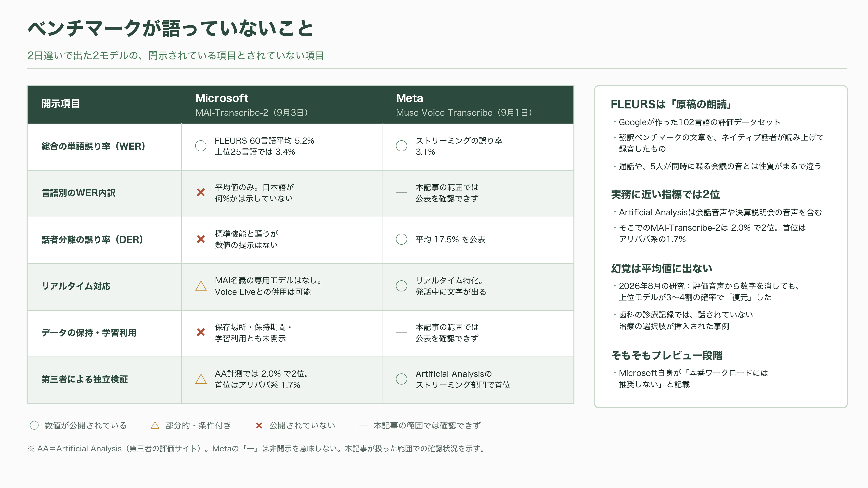Select row label 話者分離の誤り率（DER）

coord(92,239)
